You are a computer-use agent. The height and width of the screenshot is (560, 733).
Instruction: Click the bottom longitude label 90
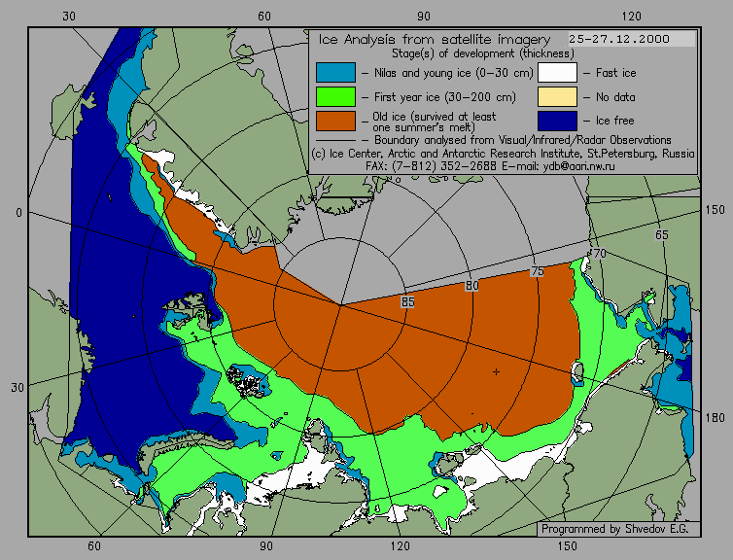(266, 546)
